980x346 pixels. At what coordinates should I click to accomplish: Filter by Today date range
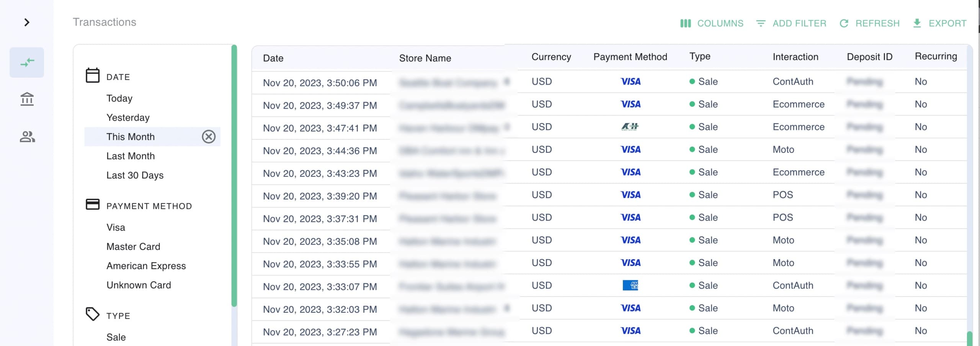click(119, 98)
